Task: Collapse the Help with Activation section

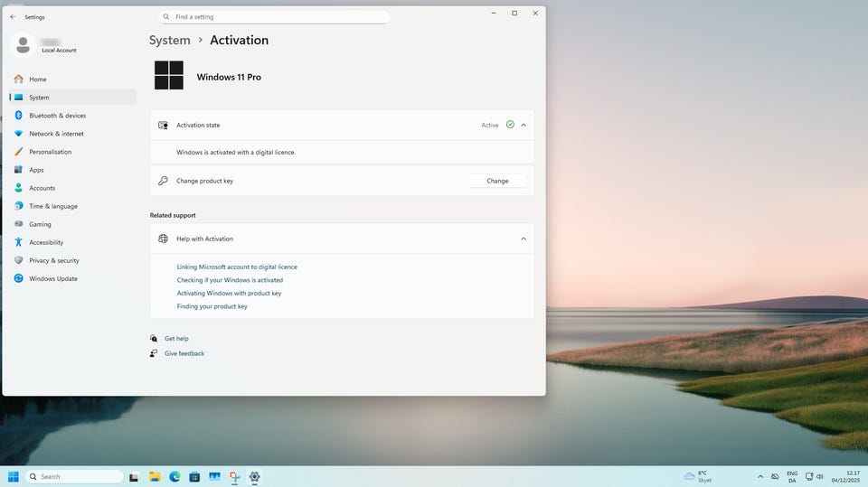Action: tap(524, 239)
